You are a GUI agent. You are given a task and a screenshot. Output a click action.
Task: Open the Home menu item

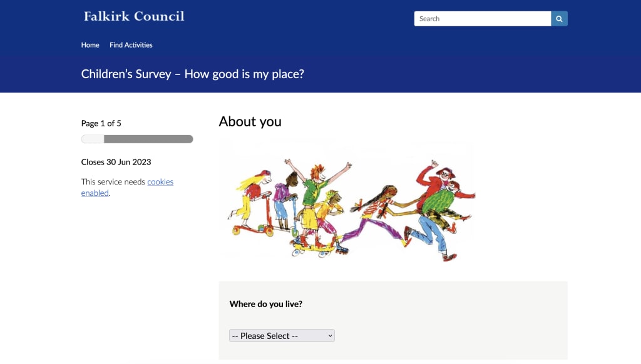(x=90, y=45)
